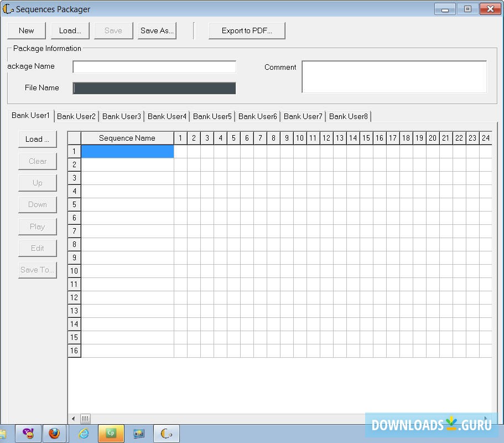504x443 pixels.
Task: Switch to Bank User8 tab
Action: tap(349, 116)
